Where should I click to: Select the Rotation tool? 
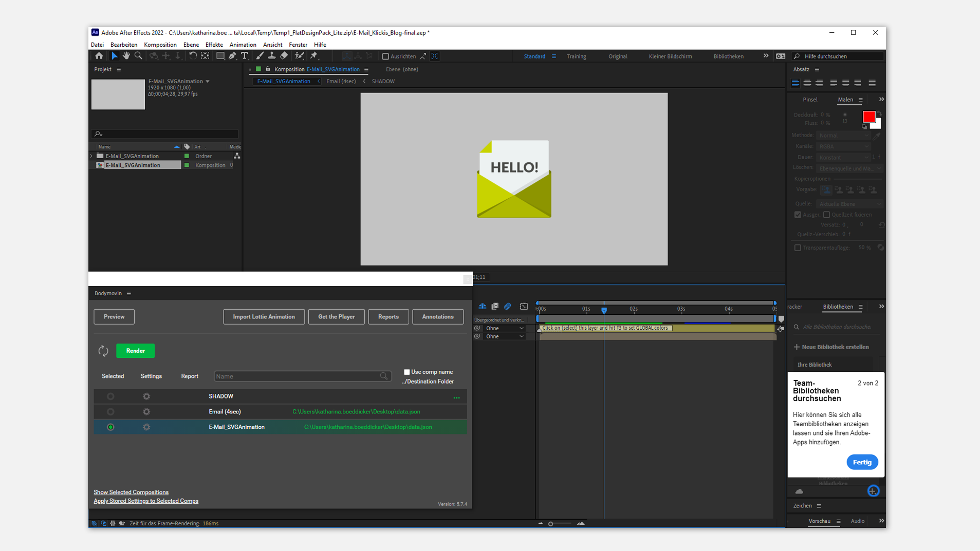click(x=193, y=56)
